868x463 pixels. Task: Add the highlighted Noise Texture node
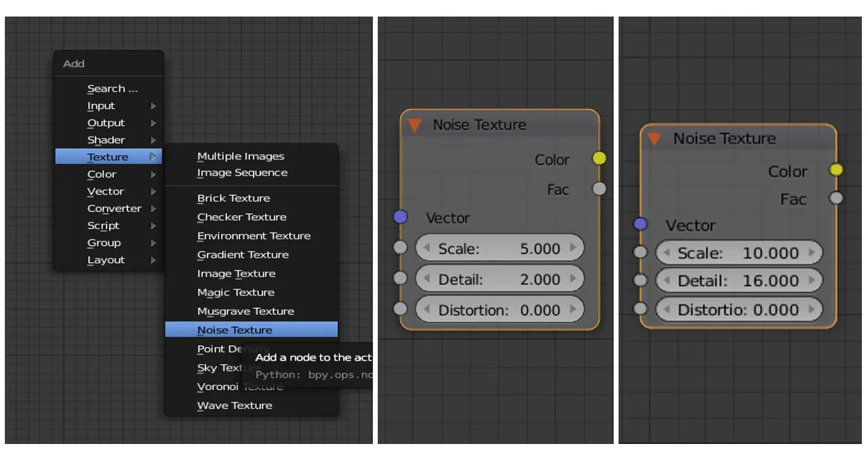coord(251,330)
